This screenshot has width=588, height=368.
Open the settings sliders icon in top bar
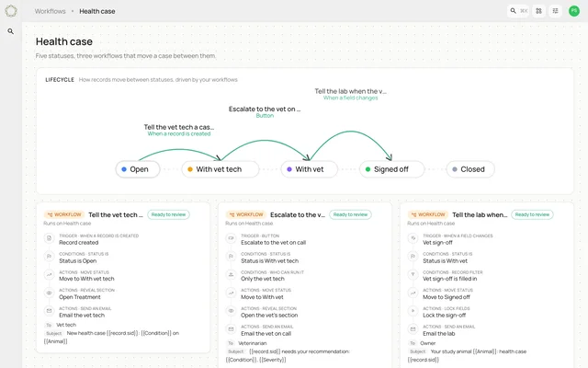tap(555, 11)
